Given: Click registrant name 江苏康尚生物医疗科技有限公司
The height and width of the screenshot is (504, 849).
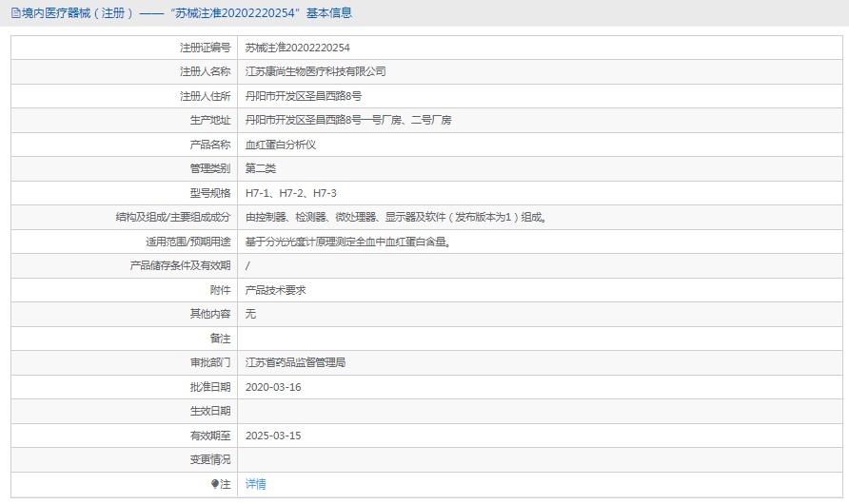Looking at the screenshot, I should coord(315,71).
